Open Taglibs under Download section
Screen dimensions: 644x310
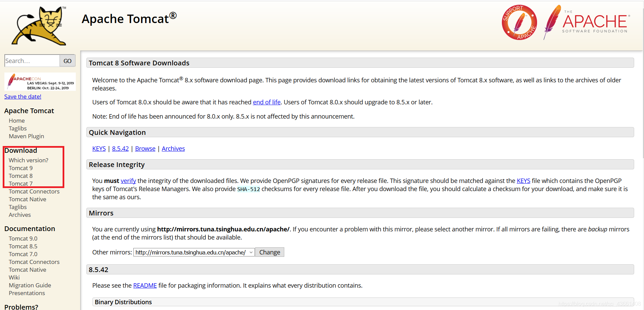tap(18, 207)
